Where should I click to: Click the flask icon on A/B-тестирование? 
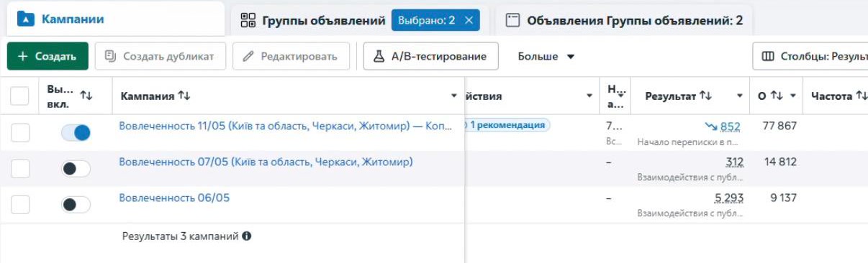tap(379, 56)
